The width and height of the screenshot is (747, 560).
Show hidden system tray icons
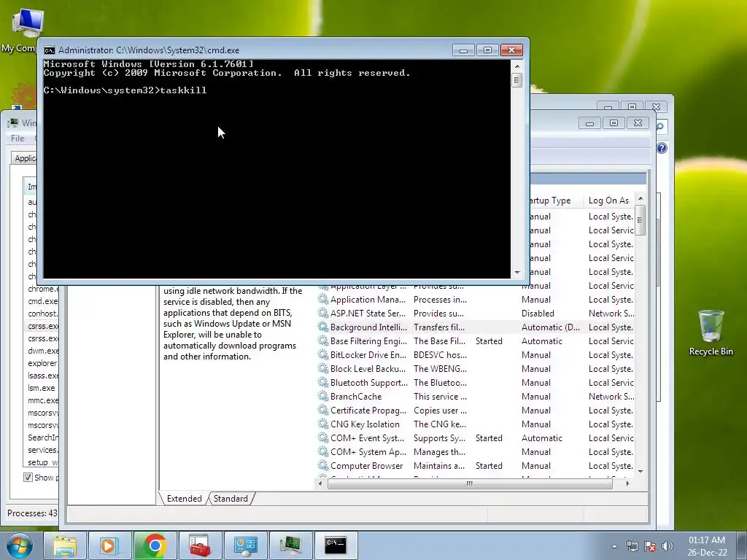click(614, 546)
